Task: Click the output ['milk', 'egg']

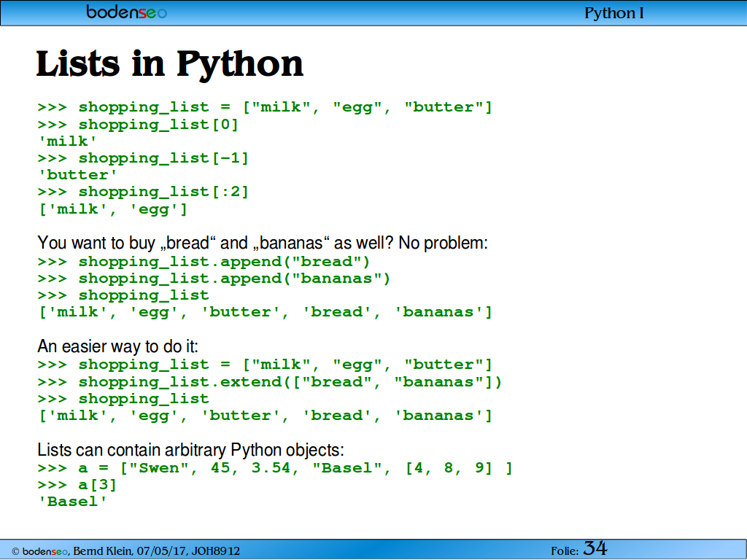Action: click(x=113, y=209)
